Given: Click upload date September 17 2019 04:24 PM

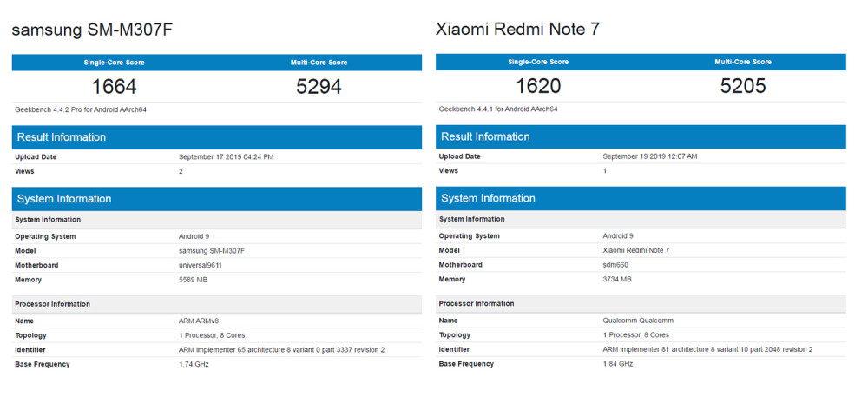Looking at the screenshot, I should [x=227, y=157].
